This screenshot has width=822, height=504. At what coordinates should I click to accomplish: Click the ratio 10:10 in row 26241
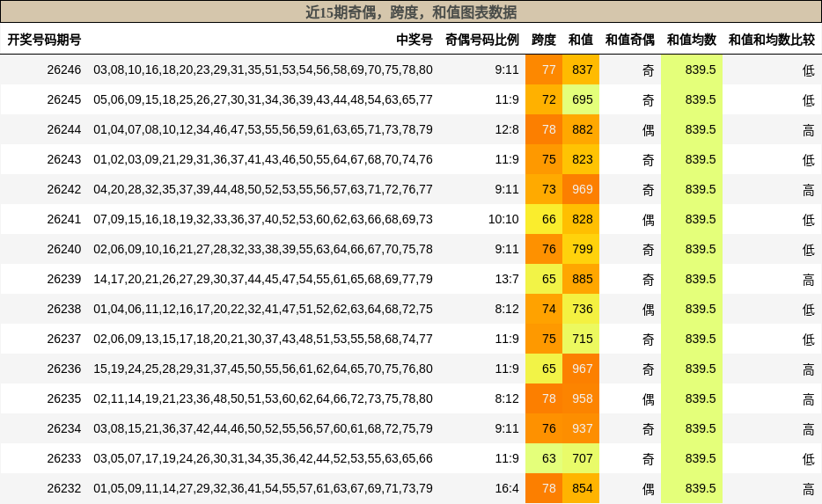503,219
